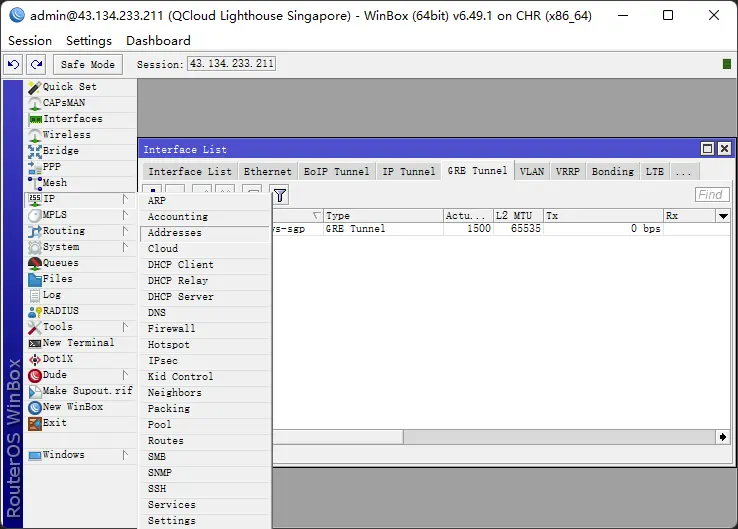
Task: Select ARP in IP submenu
Action: [x=206, y=201]
